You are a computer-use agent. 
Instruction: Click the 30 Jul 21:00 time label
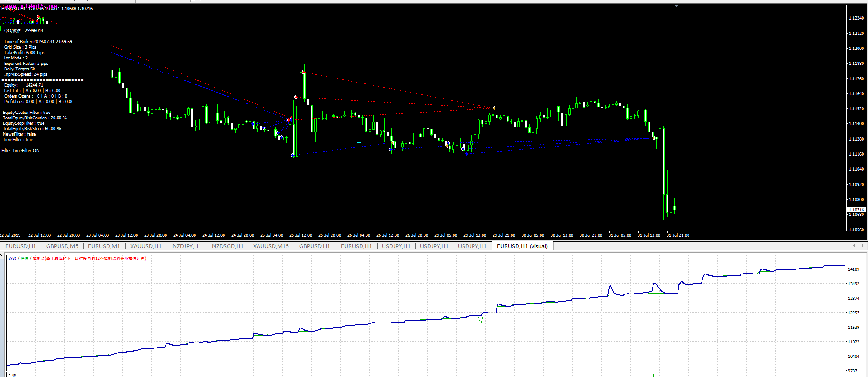(591, 235)
